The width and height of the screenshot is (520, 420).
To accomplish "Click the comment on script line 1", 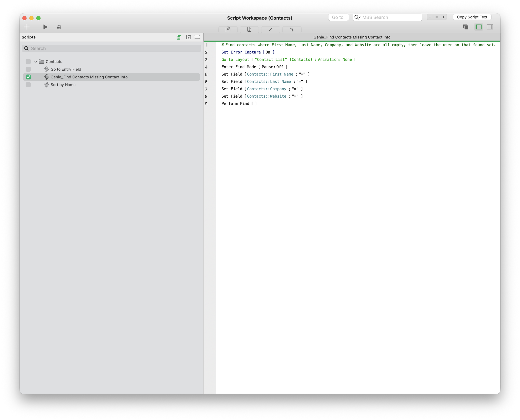I will (x=359, y=45).
